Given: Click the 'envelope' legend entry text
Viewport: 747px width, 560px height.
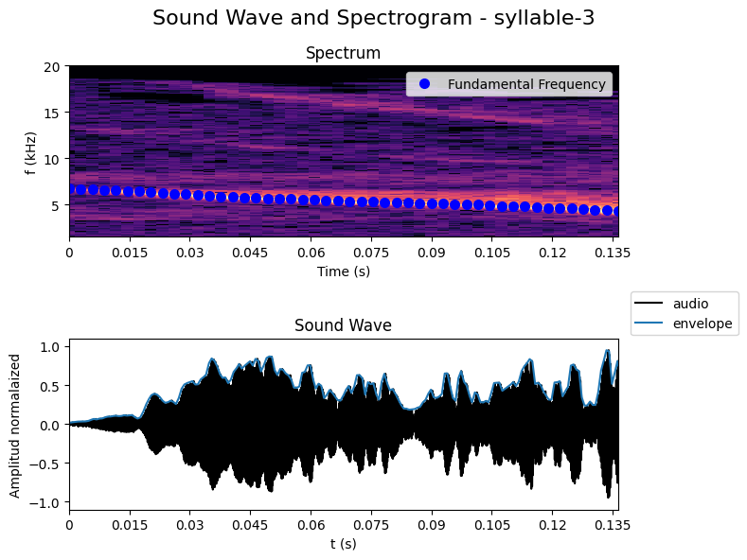Looking at the screenshot, I should tap(703, 324).
